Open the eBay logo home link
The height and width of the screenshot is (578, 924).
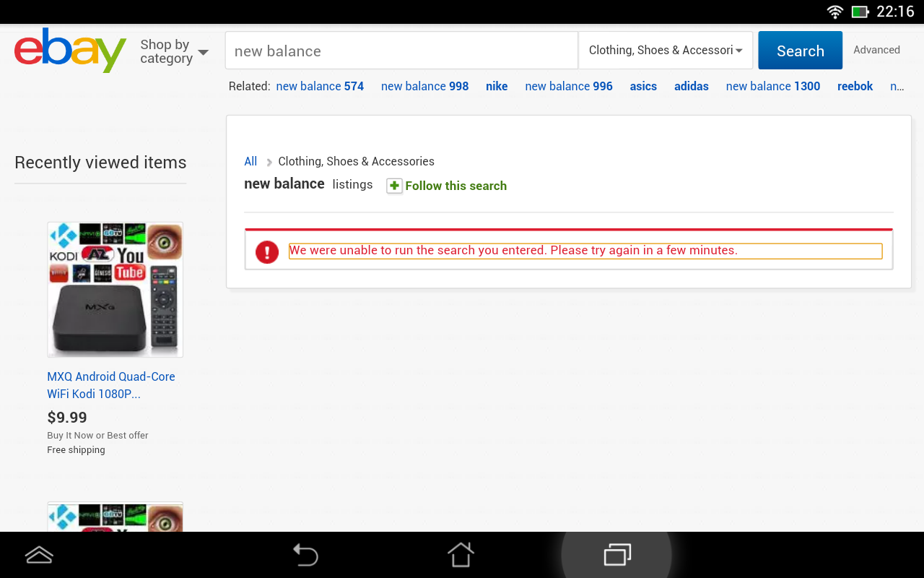pyautogui.click(x=70, y=51)
